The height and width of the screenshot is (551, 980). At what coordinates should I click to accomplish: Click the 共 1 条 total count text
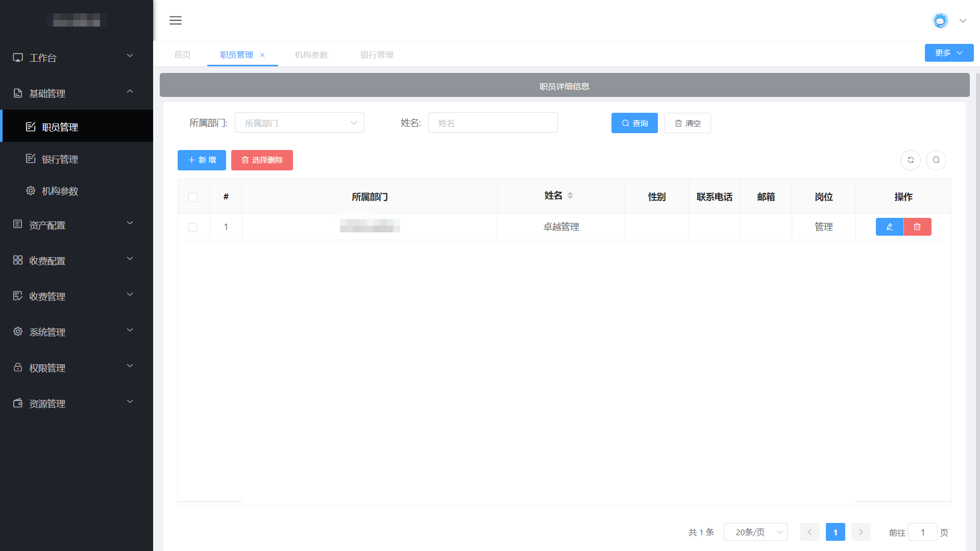coord(701,532)
